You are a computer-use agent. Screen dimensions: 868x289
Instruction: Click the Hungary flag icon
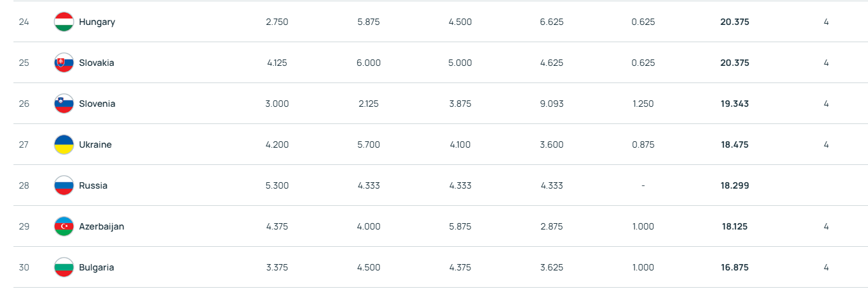64,22
